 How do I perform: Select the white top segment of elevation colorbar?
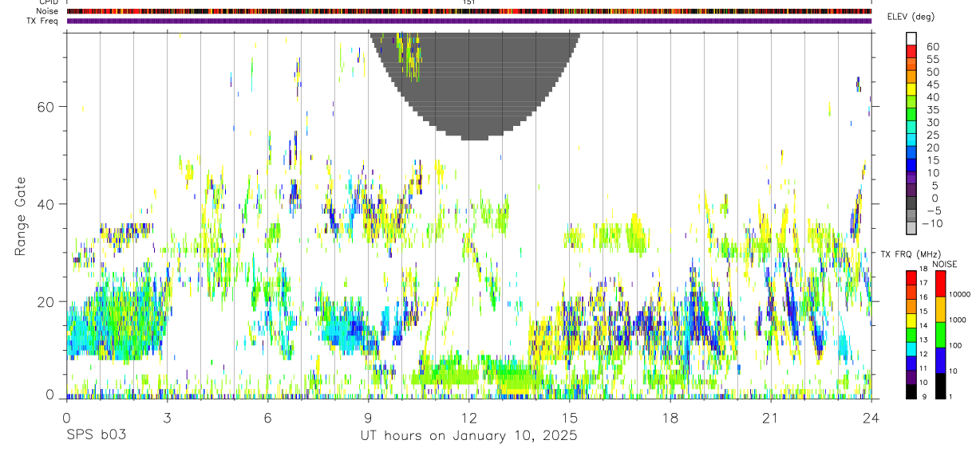[911, 38]
